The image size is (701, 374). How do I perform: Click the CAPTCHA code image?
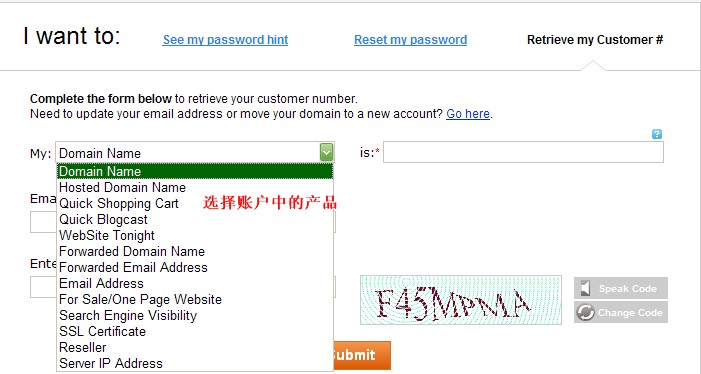461,300
